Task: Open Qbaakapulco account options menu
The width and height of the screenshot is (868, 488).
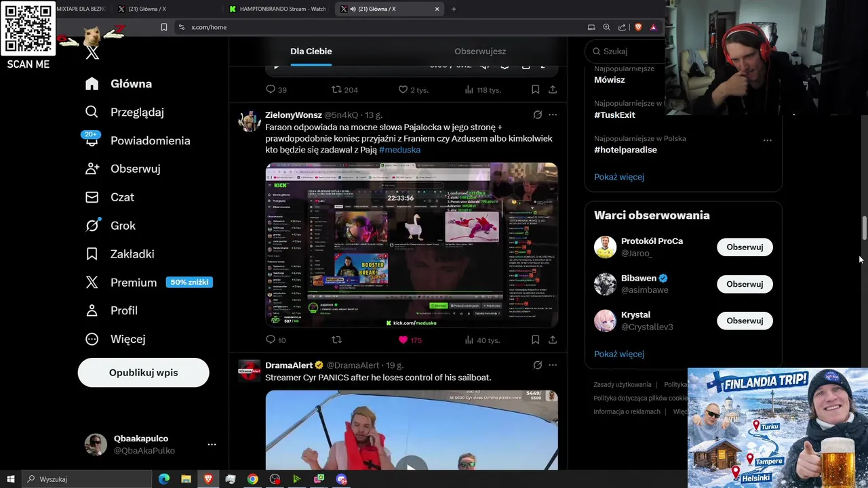Action: pyautogui.click(x=212, y=445)
